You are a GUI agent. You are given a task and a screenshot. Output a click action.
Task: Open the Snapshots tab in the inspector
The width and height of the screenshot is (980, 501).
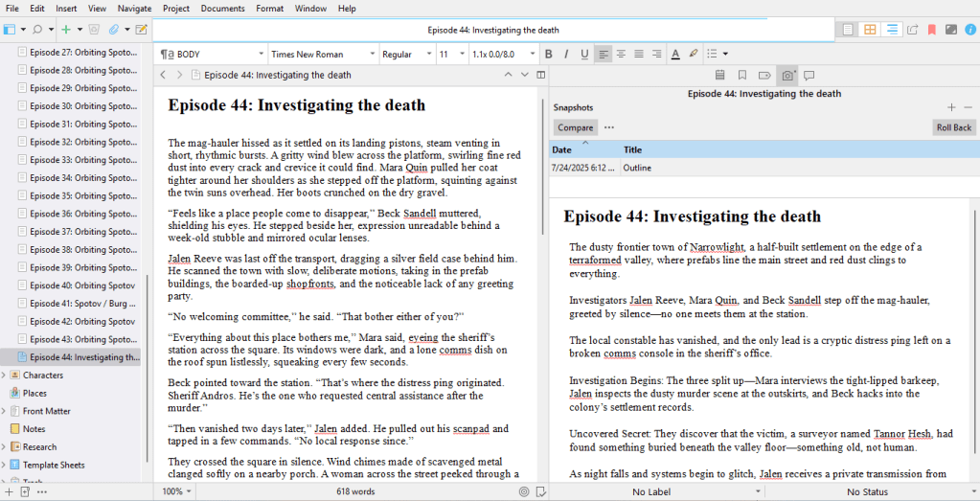(786, 75)
